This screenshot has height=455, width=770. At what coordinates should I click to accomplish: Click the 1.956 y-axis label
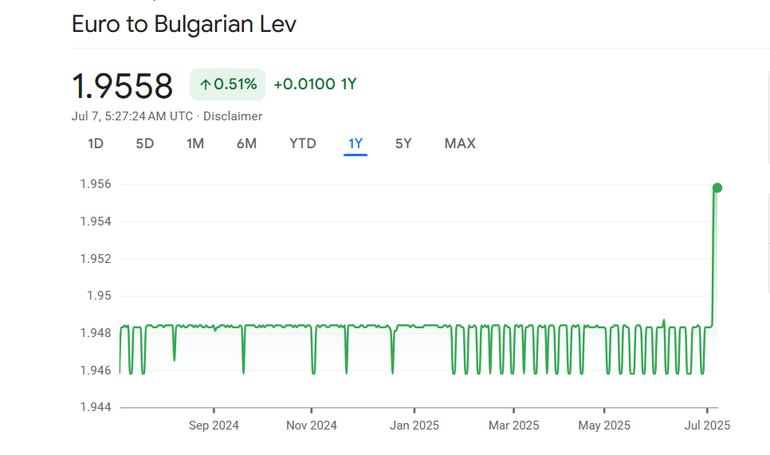(95, 184)
